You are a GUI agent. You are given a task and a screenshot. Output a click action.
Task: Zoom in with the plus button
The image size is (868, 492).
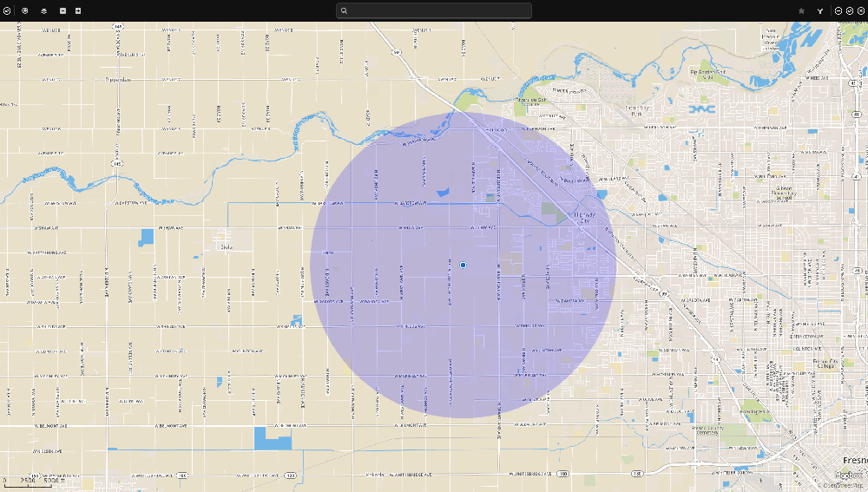click(x=78, y=10)
